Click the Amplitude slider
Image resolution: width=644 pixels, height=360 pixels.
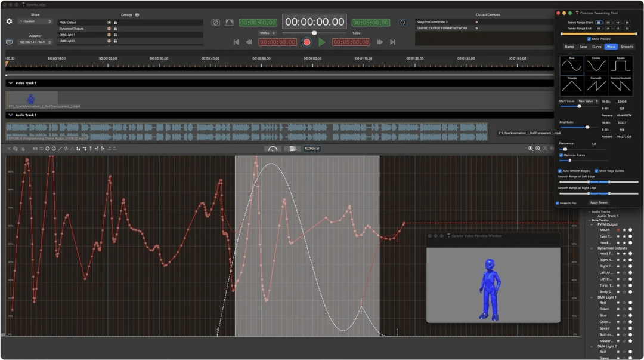580,127
